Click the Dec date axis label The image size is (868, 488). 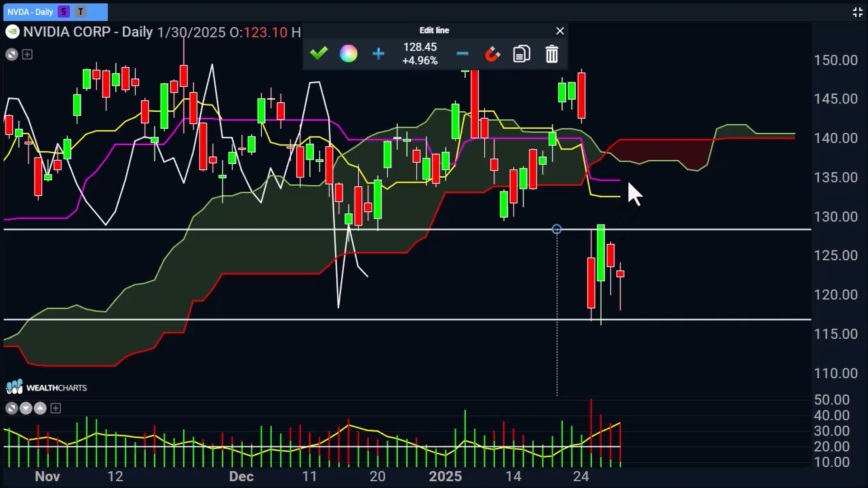coord(241,477)
